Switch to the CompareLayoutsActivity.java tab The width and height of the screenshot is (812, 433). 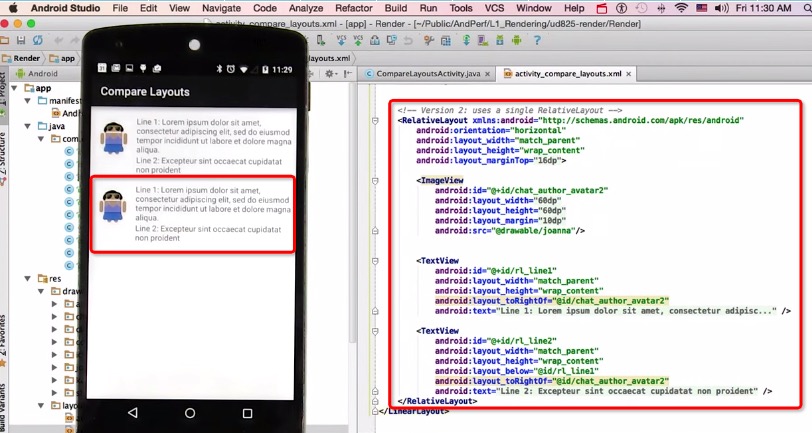pos(428,74)
